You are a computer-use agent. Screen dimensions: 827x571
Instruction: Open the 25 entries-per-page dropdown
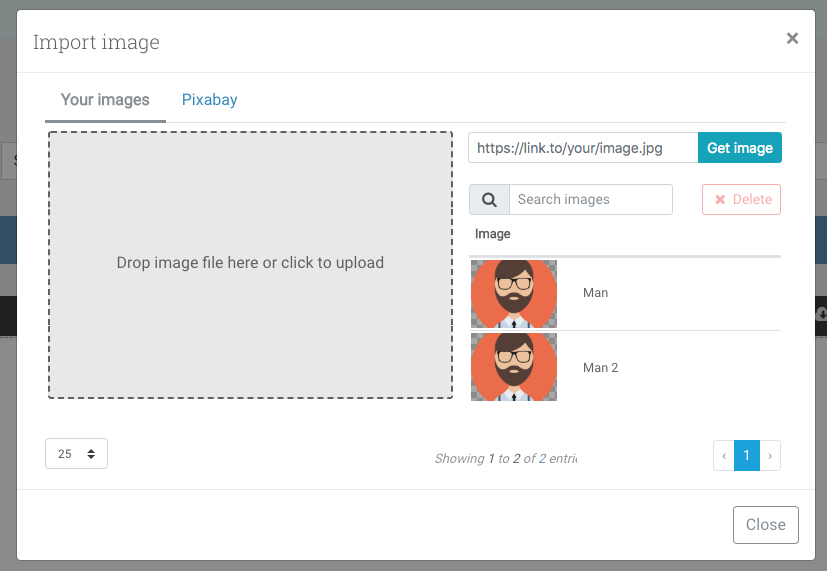pyautogui.click(x=76, y=454)
